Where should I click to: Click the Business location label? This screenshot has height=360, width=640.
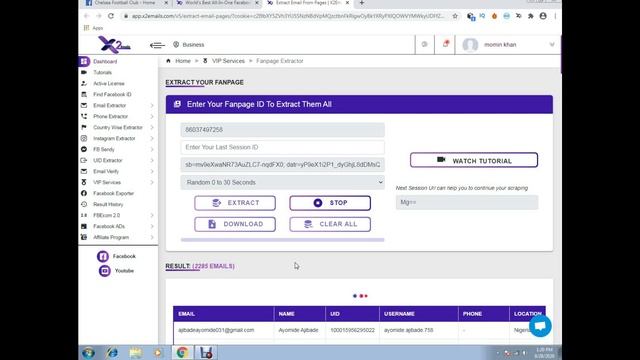pyautogui.click(x=189, y=44)
